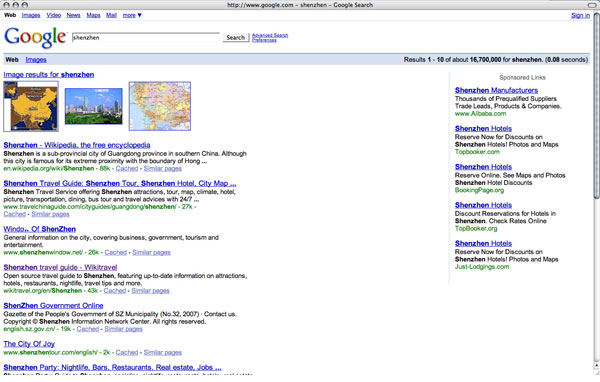Open 'The City Of Joy' result
This screenshot has width=600, height=382.
(29, 344)
